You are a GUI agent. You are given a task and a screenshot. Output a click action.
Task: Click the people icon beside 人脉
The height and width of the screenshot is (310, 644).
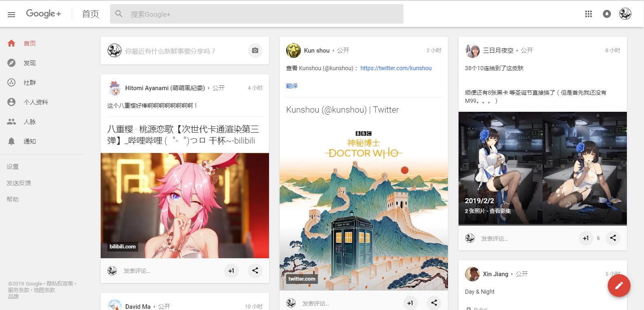coord(11,122)
